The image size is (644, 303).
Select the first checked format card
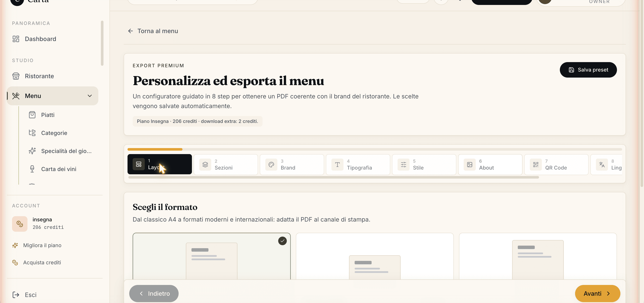pos(211,256)
